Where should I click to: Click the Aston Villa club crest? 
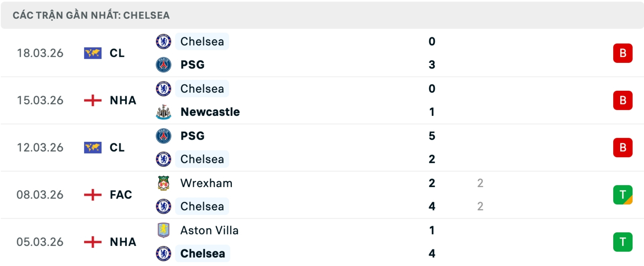coord(163,230)
